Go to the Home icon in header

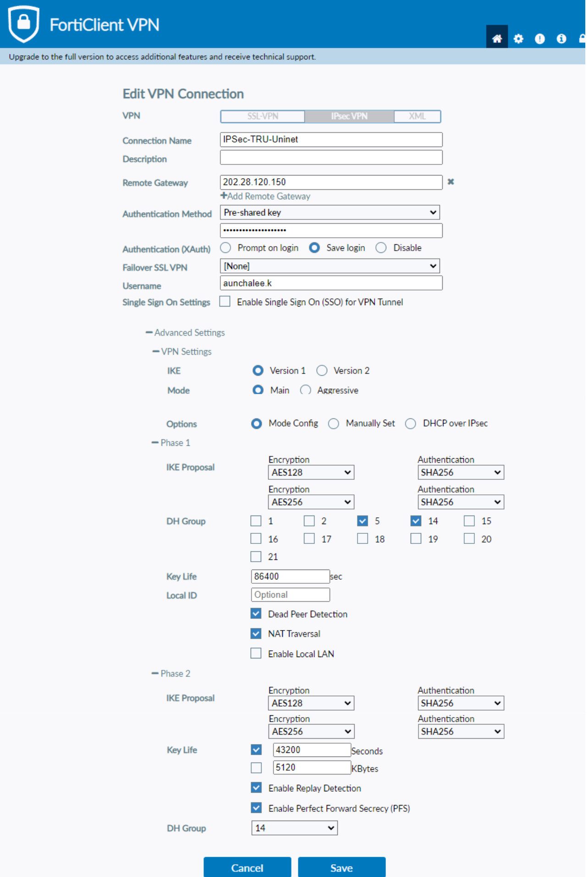[x=497, y=38]
